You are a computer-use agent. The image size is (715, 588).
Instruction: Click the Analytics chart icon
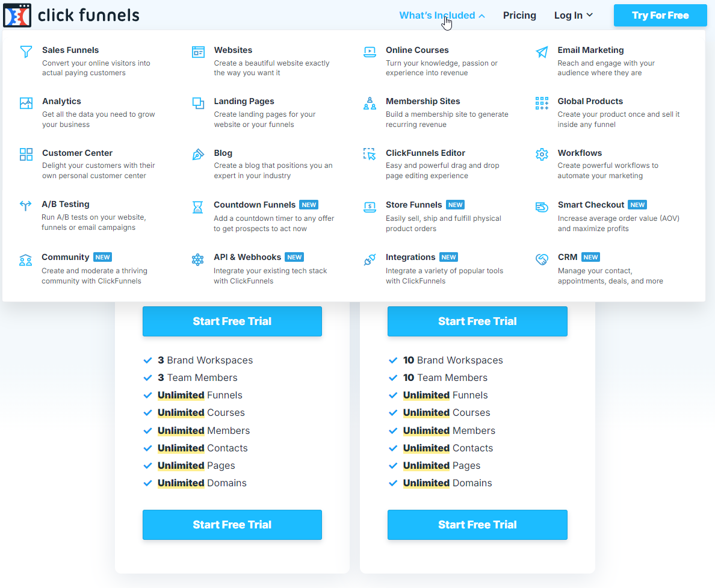26,103
